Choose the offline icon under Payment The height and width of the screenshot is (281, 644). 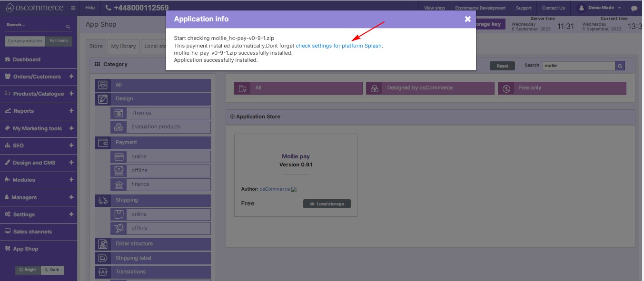pyautogui.click(x=119, y=170)
